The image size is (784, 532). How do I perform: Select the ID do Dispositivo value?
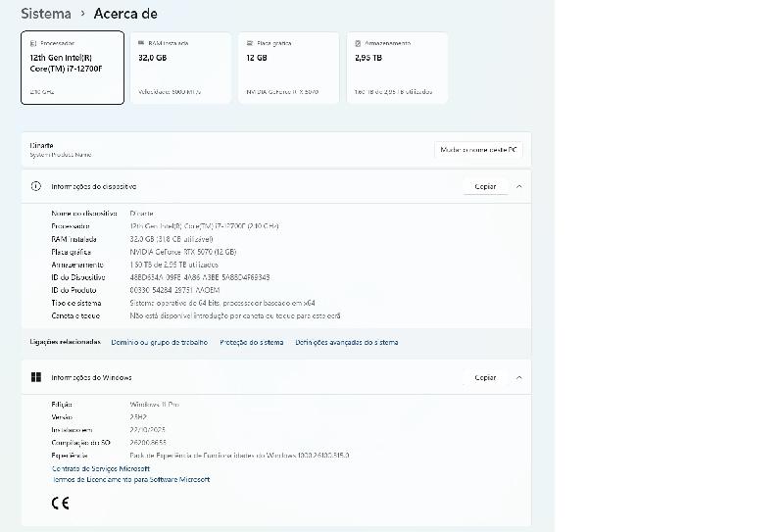(200, 277)
